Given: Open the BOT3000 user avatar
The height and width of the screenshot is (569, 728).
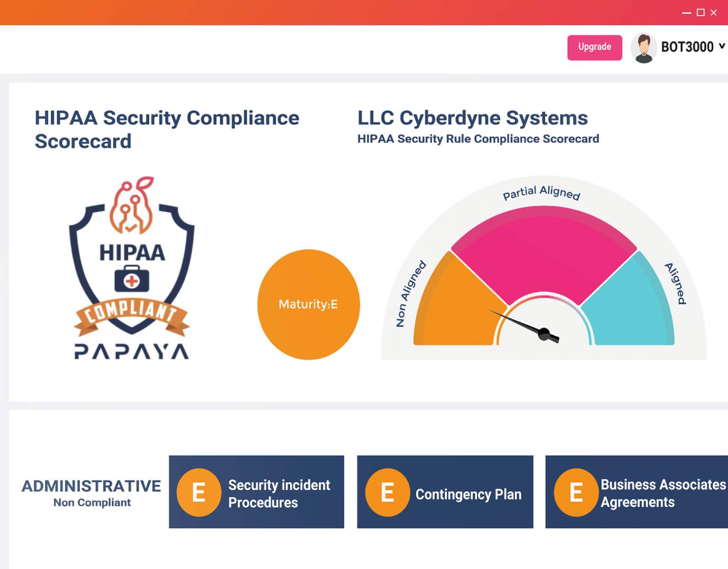Looking at the screenshot, I should (644, 48).
